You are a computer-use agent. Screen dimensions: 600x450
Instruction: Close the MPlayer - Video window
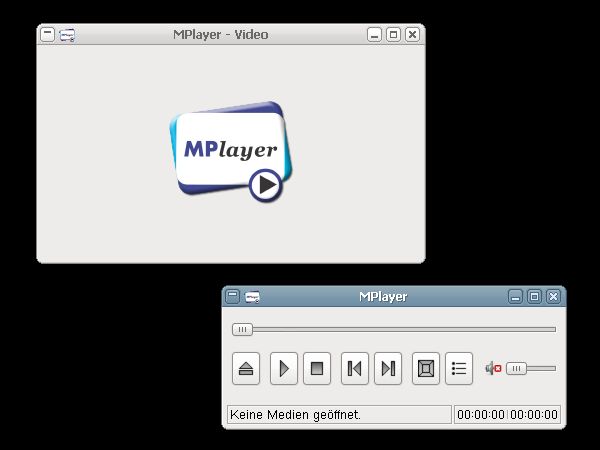412,35
